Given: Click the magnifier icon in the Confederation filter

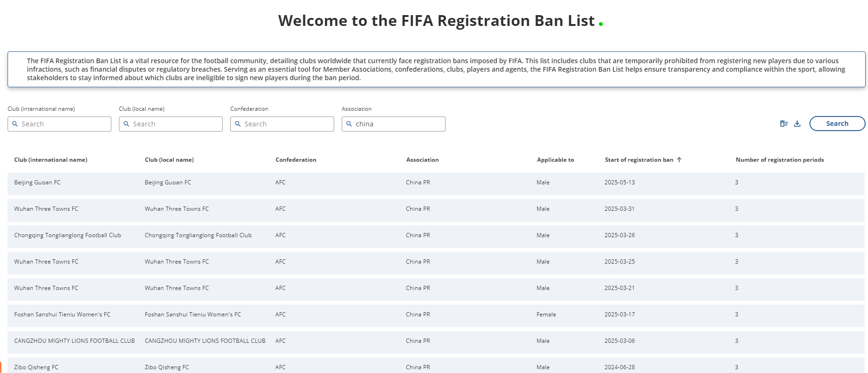Looking at the screenshot, I should [238, 124].
